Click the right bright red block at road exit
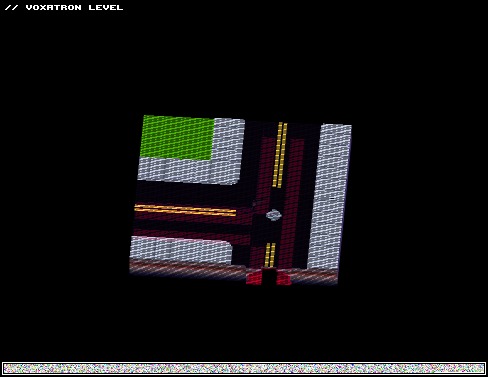The height and width of the screenshot is (377, 488). 284,277
